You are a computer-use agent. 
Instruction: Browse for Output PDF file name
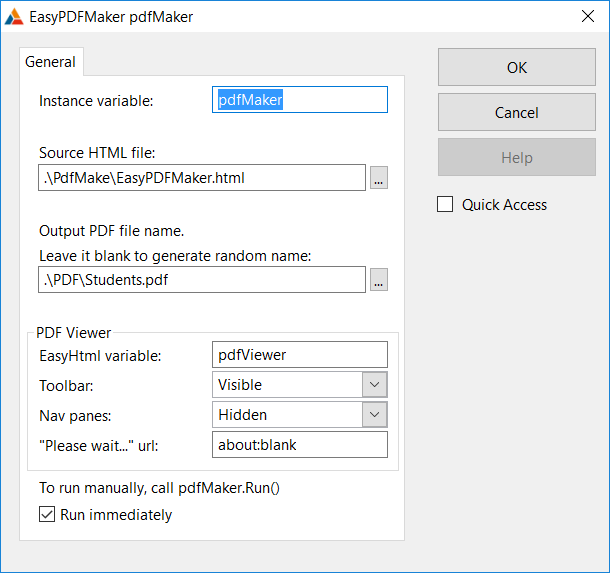point(379,280)
